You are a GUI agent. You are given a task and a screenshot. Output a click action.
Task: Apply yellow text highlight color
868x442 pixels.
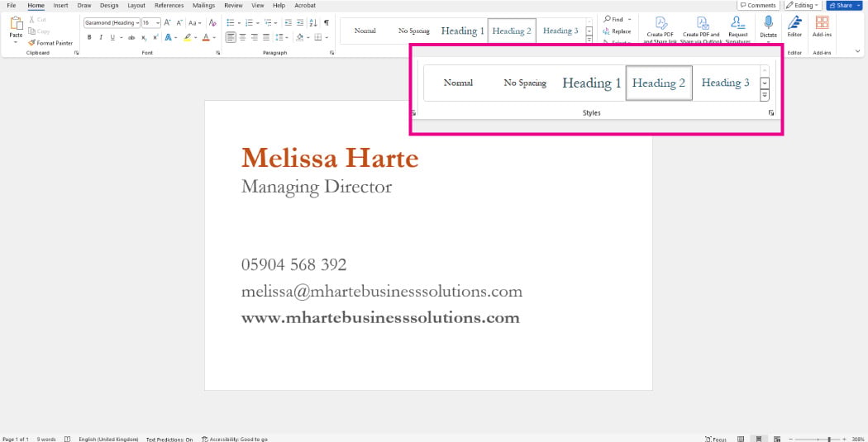tap(188, 38)
